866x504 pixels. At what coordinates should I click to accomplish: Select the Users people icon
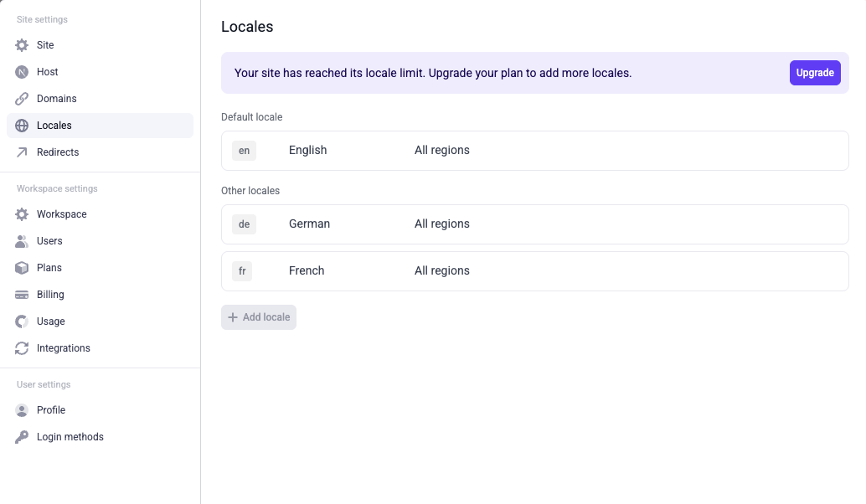pyautogui.click(x=21, y=240)
